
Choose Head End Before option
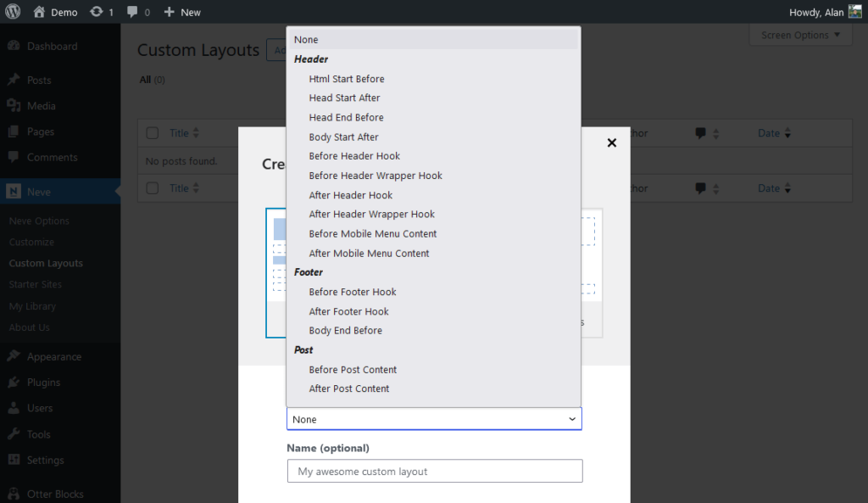pyautogui.click(x=433, y=117)
